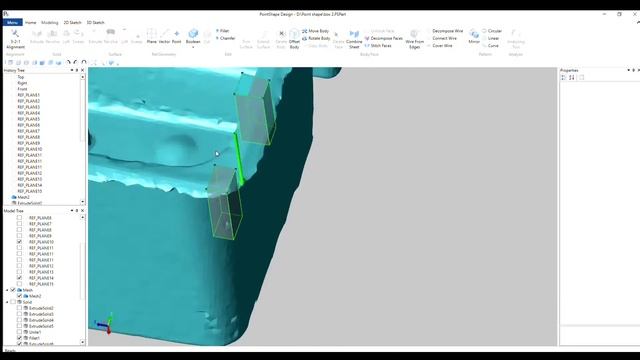Click Model Tree scroll up arrow
Image resolution: width=640 pixels, height=360 pixels.
click(x=83, y=218)
